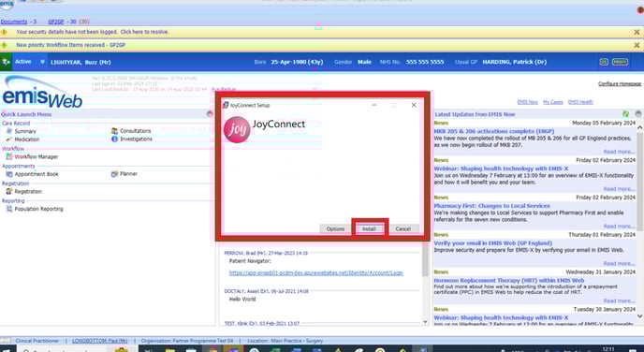Open the Consultations icon in Quick Launch
Screen dimensions: 644x352
114,131
